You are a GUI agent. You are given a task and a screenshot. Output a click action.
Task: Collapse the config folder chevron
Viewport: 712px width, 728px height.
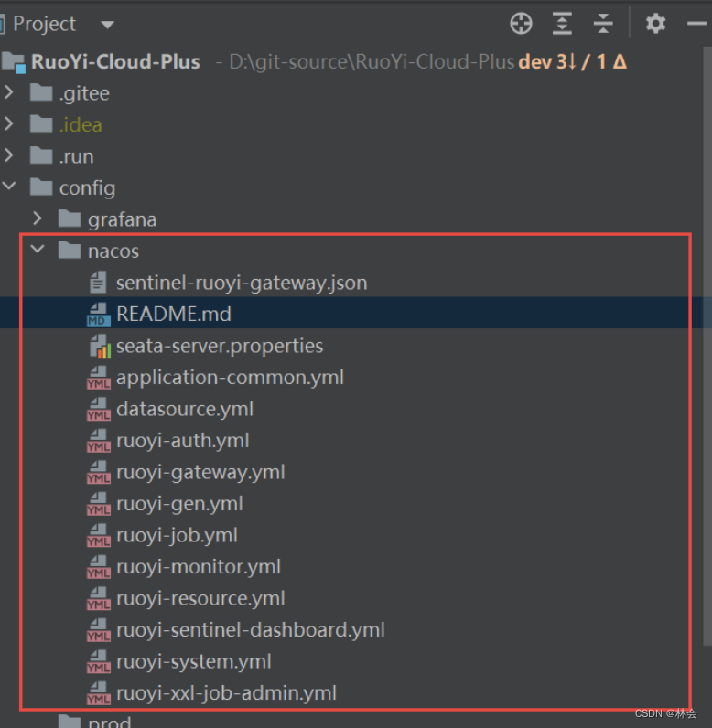pyautogui.click(x=9, y=187)
